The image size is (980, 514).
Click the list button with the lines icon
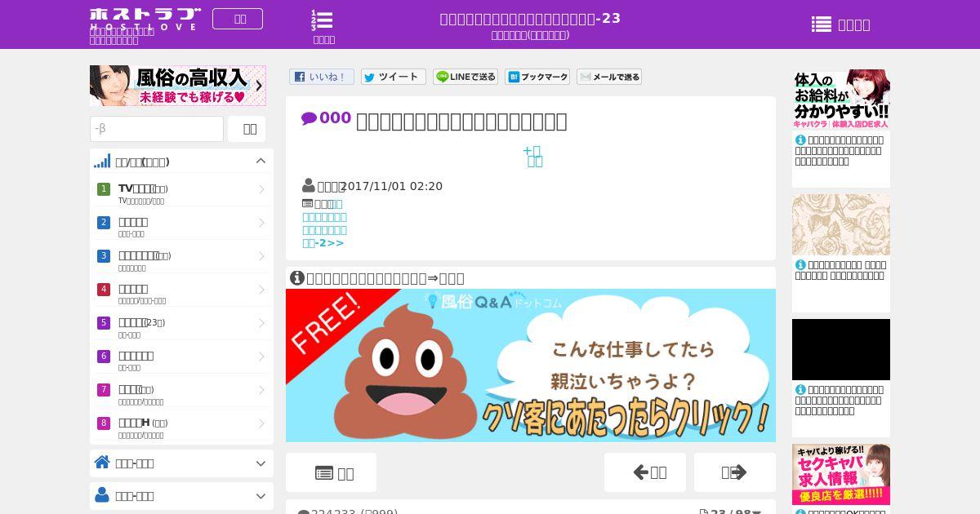coord(331,472)
